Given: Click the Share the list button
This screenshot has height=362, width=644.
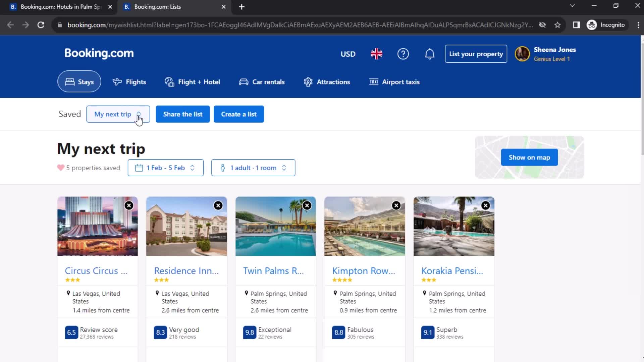Looking at the screenshot, I should (183, 114).
